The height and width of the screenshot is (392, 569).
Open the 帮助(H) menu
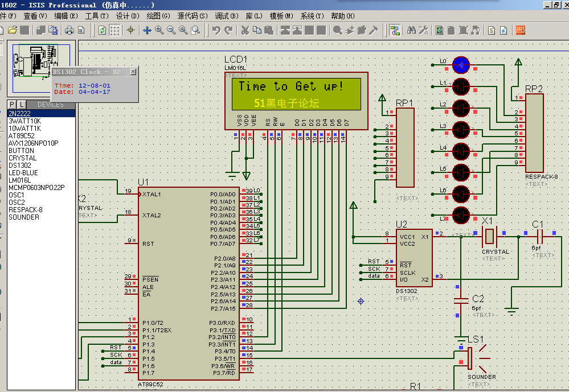343,16
